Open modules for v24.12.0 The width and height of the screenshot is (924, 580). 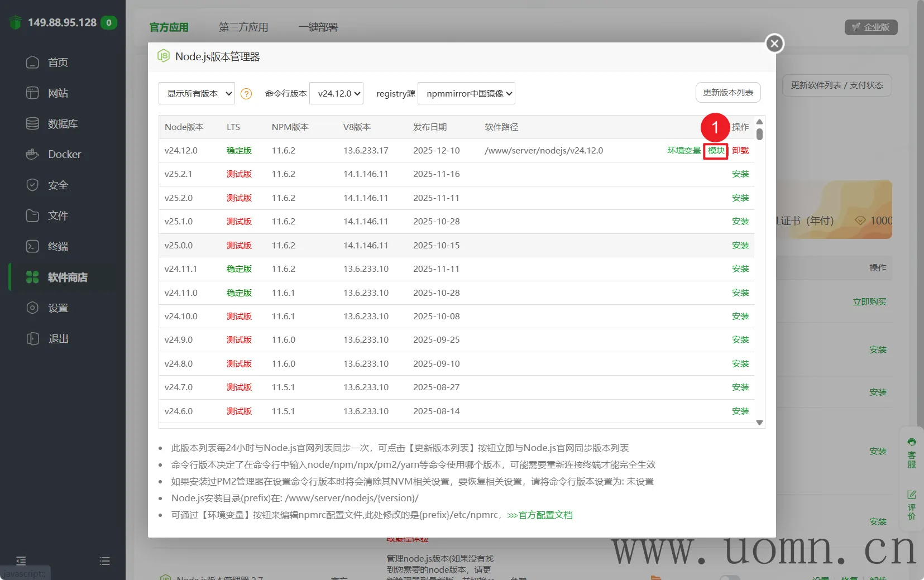(716, 151)
